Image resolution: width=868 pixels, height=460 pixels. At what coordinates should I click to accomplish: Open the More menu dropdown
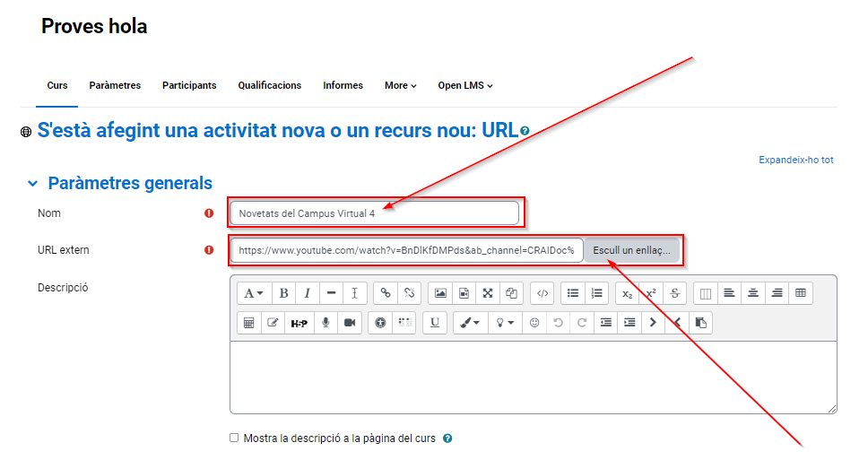tap(400, 86)
